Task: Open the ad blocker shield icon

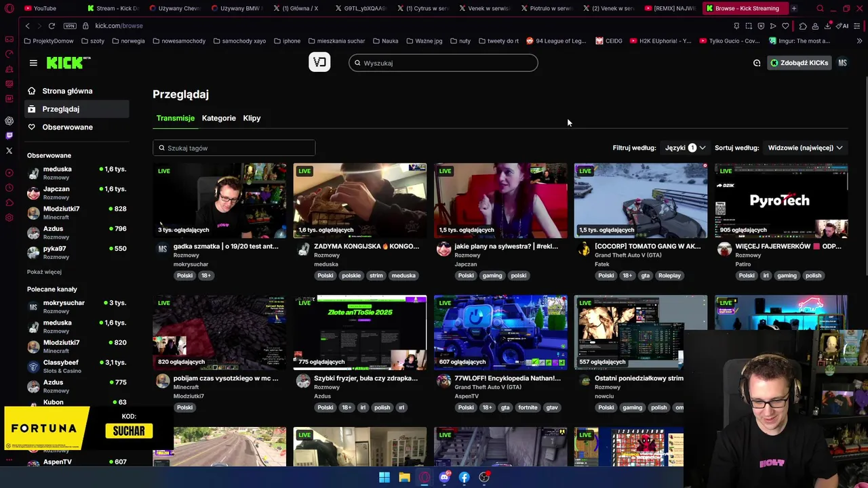Action: [761, 26]
